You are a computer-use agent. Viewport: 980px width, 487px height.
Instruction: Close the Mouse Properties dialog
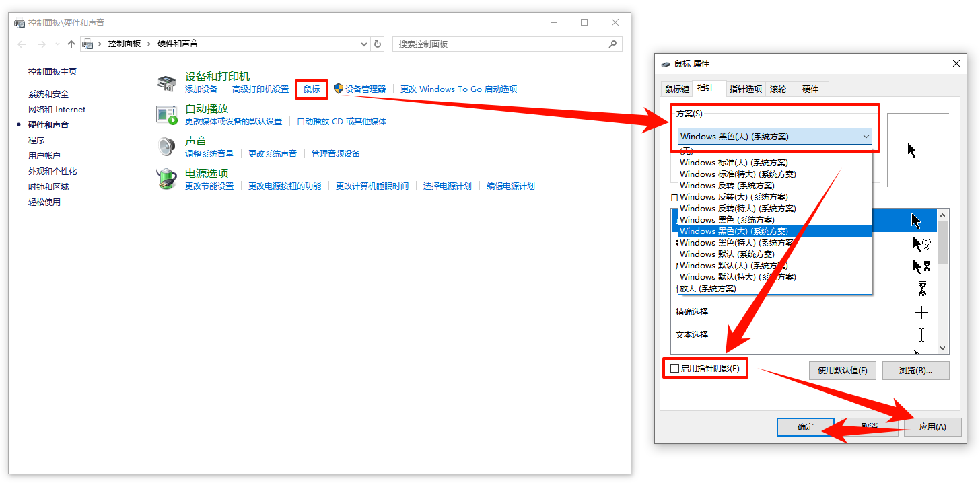[x=956, y=63]
